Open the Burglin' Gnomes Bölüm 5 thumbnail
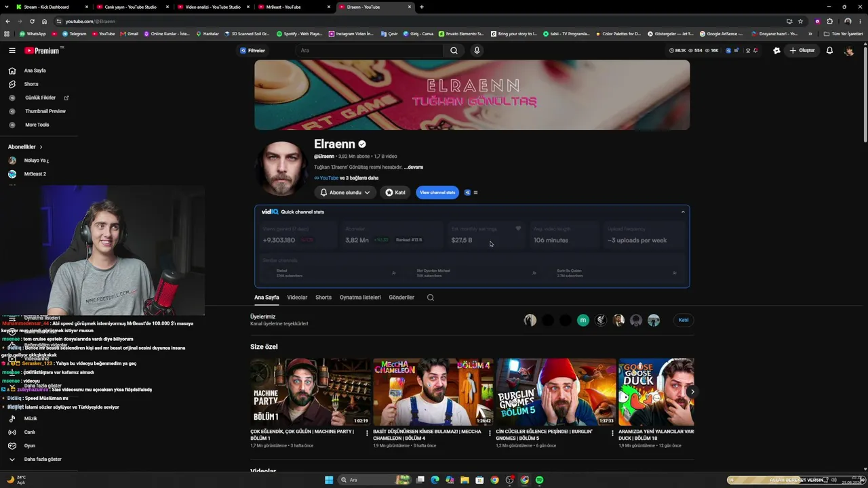Viewport: 868px width, 488px height. (556, 392)
